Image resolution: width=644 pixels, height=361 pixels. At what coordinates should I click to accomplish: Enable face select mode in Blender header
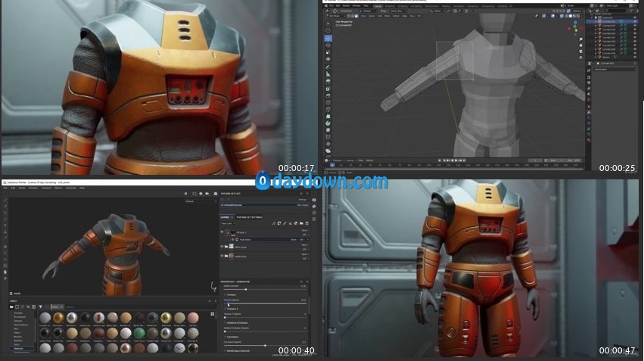356,16
